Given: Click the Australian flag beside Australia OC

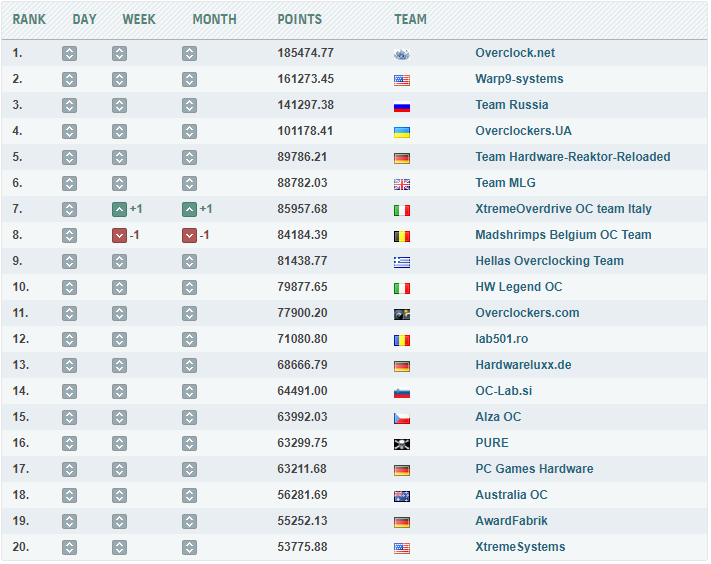Looking at the screenshot, I should [402, 496].
